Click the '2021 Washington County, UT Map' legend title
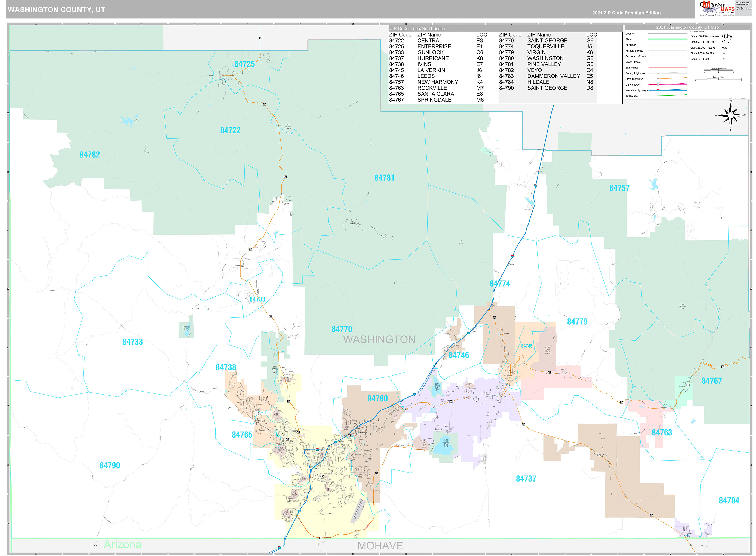Screen dimensions: 756x556 click(687, 27)
